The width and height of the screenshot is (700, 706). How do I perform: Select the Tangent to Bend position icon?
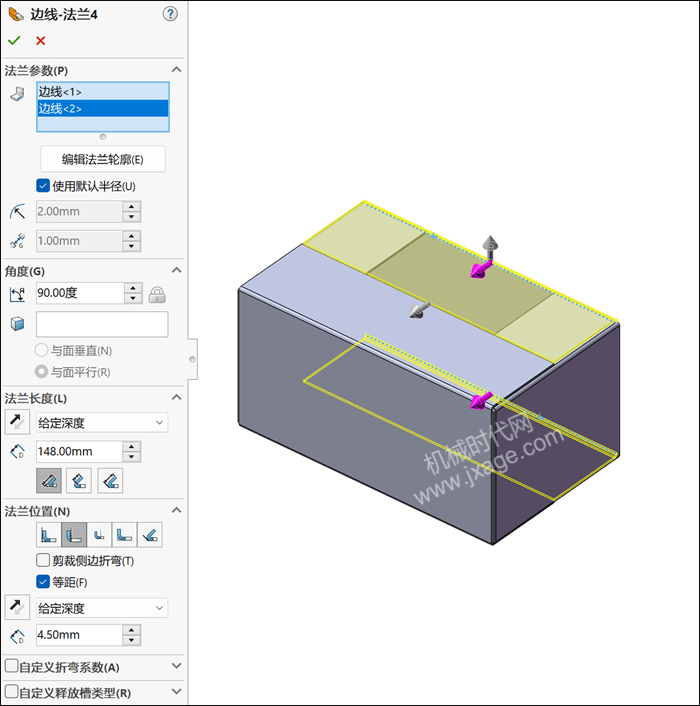tap(149, 535)
